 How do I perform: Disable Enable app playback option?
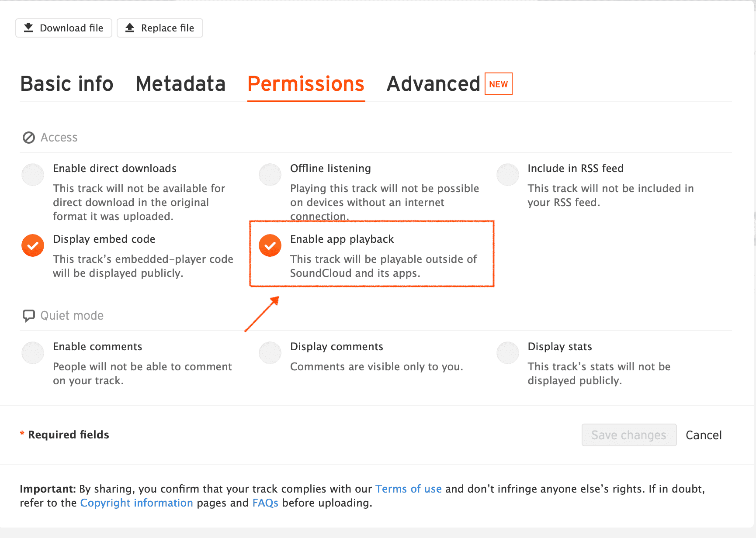tap(270, 245)
